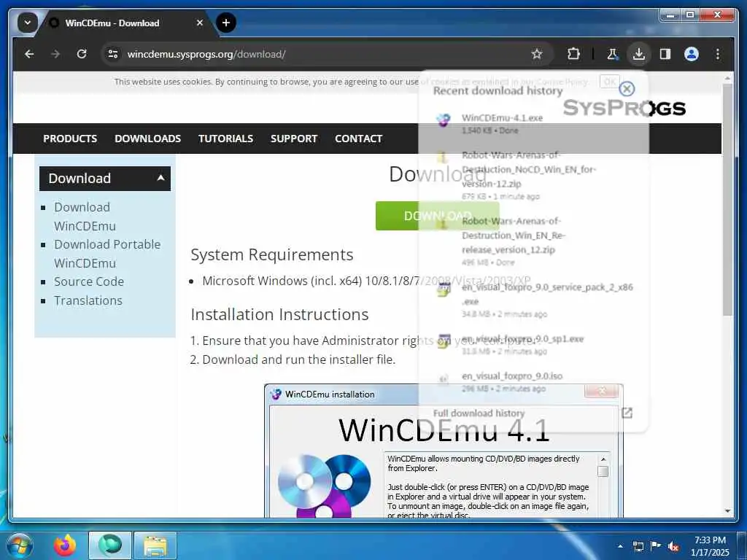Image resolution: width=747 pixels, height=560 pixels.
Task: Open WinCDEmu-4.1.exe download entry
Action: [x=533, y=123]
